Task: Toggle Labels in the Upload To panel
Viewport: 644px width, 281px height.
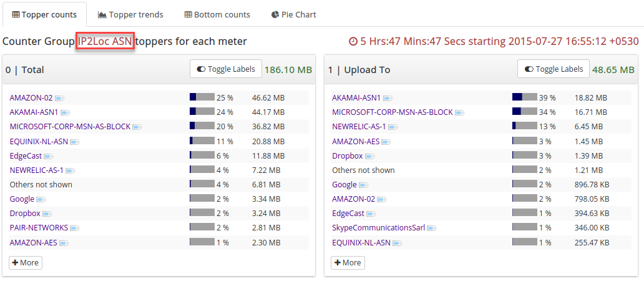Action: 554,69
